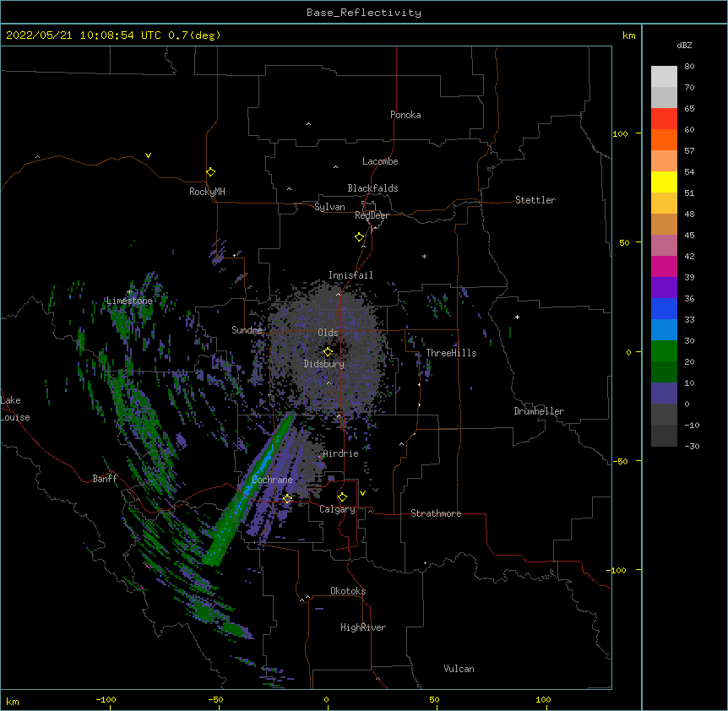Click the 0 km x-axis tick label

click(326, 699)
